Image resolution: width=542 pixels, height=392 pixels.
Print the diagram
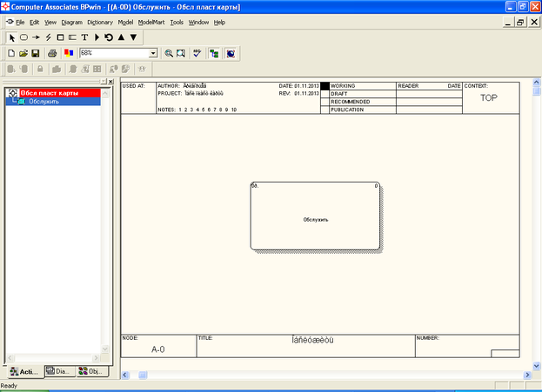[x=52, y=53]
